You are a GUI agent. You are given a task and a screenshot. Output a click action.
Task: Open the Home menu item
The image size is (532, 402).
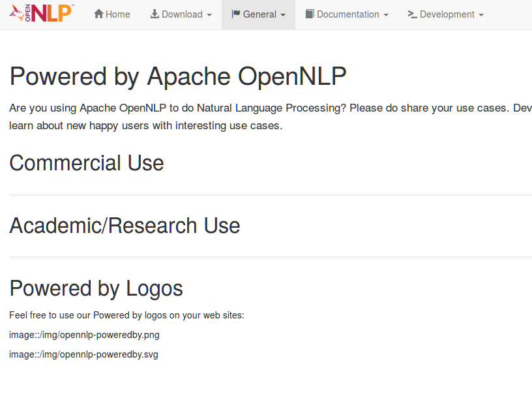click(x=112, y=14)
